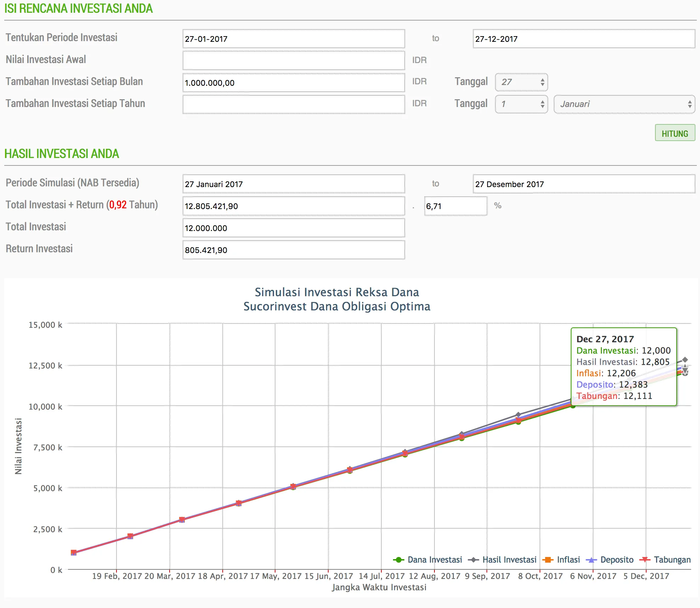Focus the Tambahan Investasi Setiap Tahun field
Screen dimensions: 700x608
click(x=293, y=105)
